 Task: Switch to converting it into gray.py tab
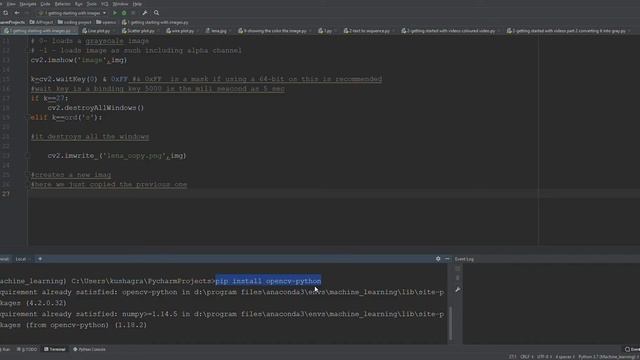[x=569, y=31]
